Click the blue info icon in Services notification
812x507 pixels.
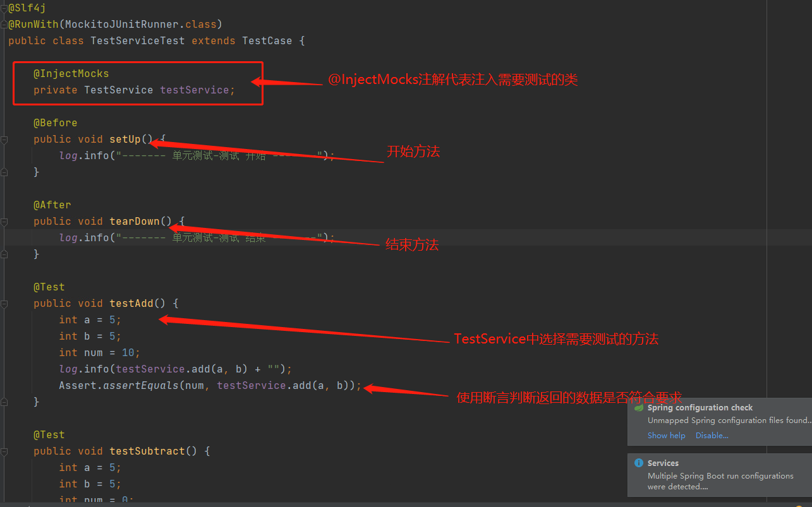tap(638, 463)
